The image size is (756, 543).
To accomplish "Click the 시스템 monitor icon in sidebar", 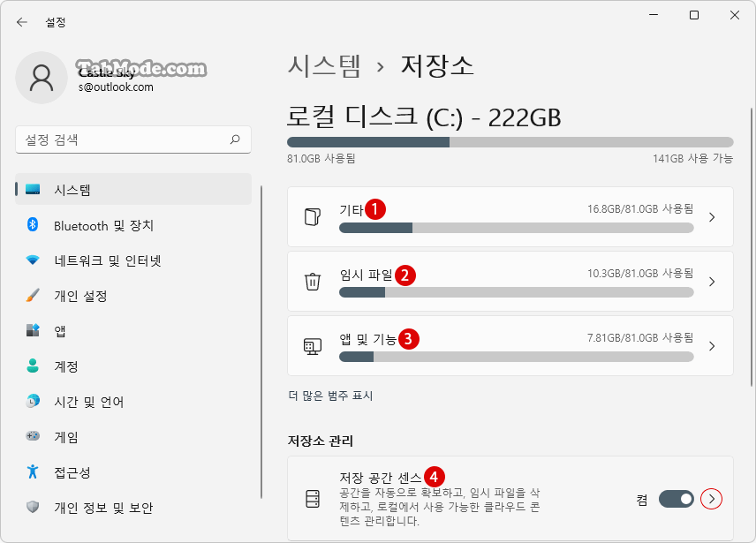I will tap(33, 189).
